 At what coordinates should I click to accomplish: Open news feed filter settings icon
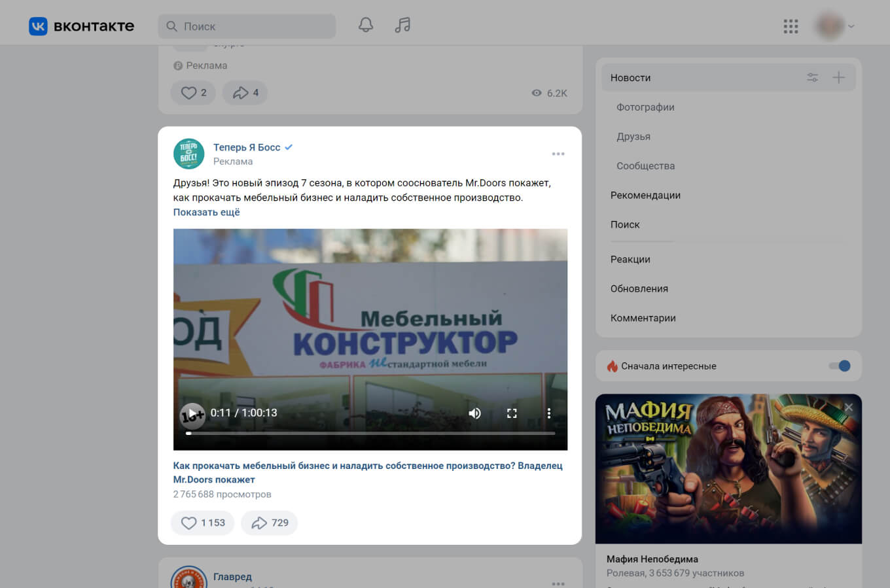(812, 77)
